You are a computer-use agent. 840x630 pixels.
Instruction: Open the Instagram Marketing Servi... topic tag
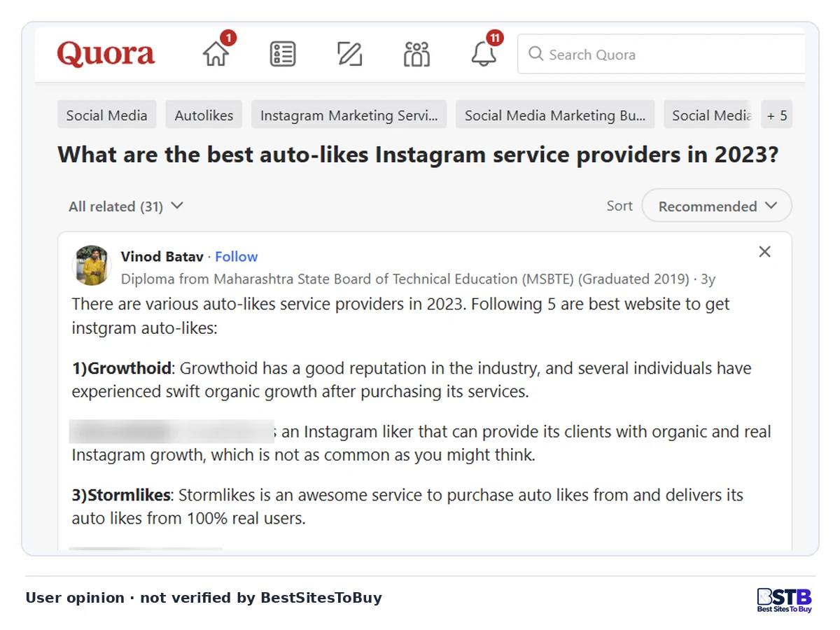pos(349,115)
